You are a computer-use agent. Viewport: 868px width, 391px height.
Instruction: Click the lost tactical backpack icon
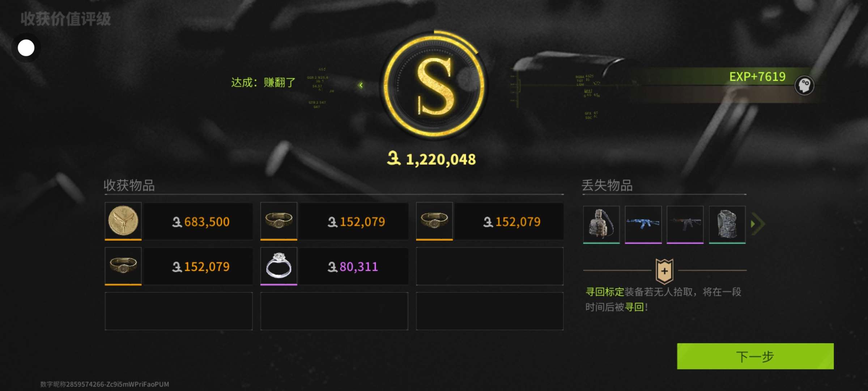pyautogui.click(x=601, y=224)
